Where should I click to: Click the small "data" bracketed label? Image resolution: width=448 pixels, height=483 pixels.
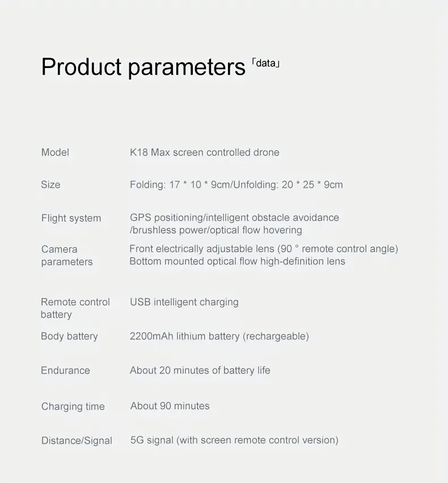pos(265,63)
